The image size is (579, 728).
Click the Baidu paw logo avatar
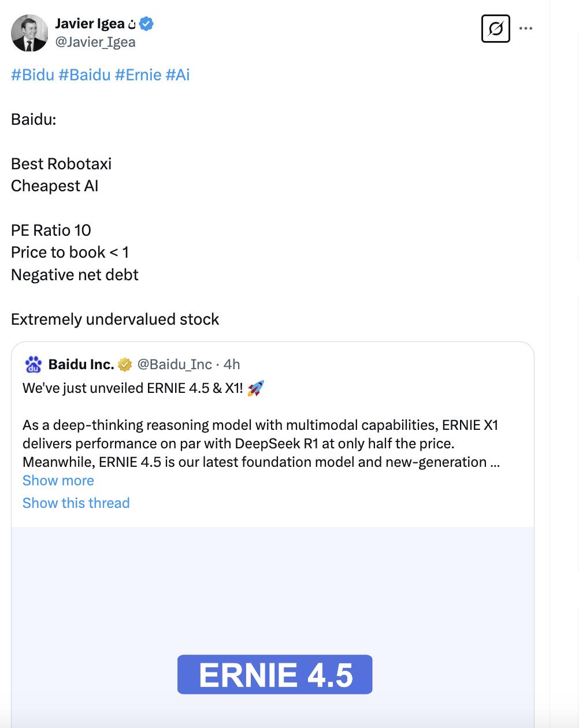click(34, 365)
